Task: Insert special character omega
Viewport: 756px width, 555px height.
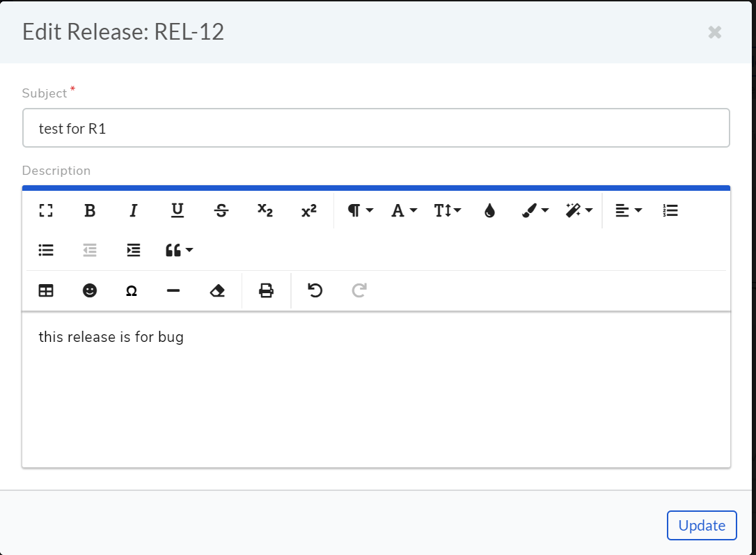Action: click(x=131, y=291)
